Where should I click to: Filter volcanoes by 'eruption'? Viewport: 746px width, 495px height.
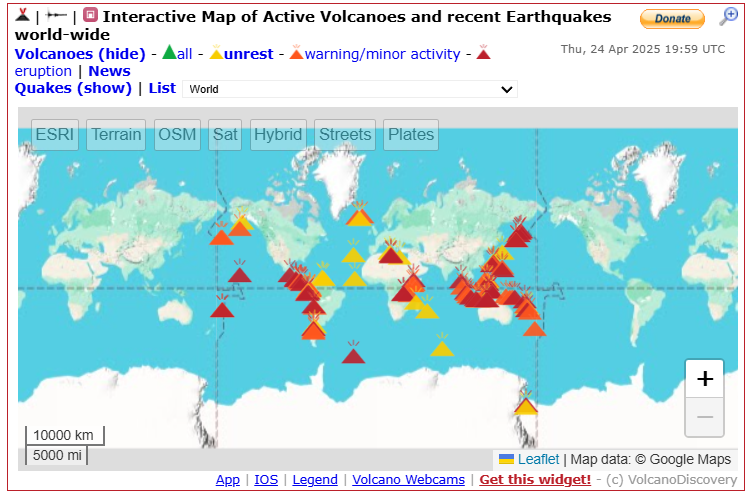pyautogui.click(x=43, y=71)
